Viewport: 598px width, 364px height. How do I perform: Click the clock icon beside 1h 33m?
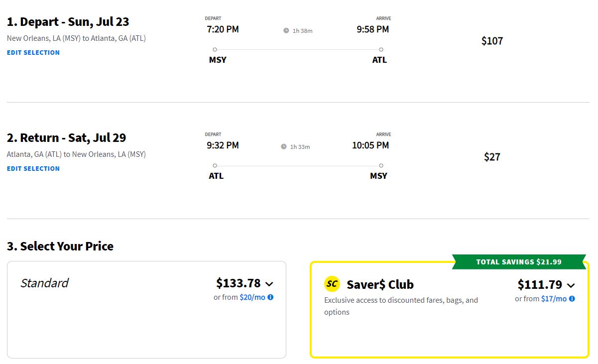(x=284, y=147)
